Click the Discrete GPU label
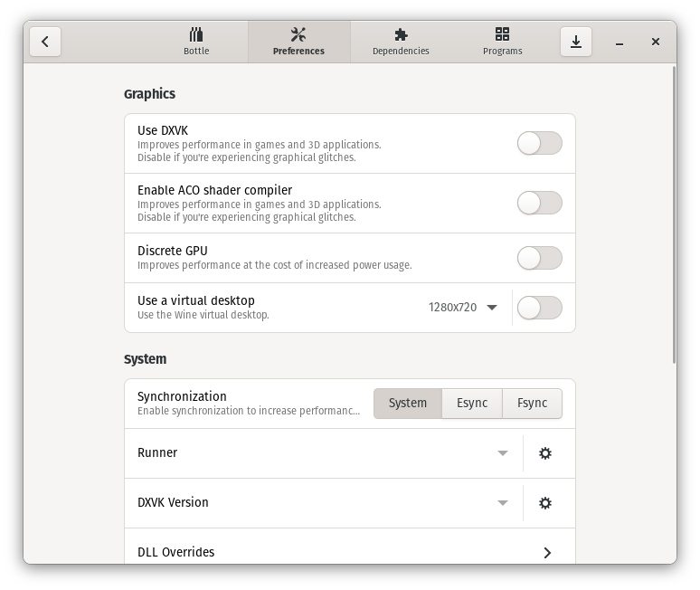The height and width of the screenshot is (590, 700). 173,251
